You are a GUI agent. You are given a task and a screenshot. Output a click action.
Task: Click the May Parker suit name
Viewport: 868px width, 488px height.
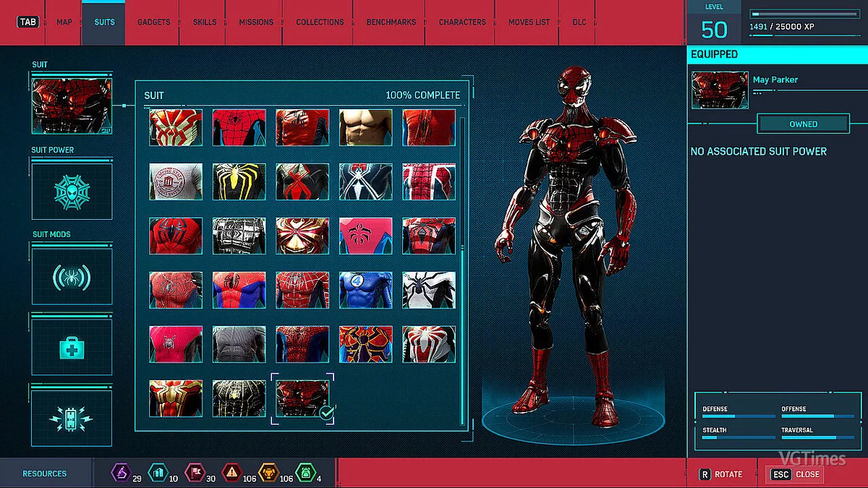pos(775,80)
